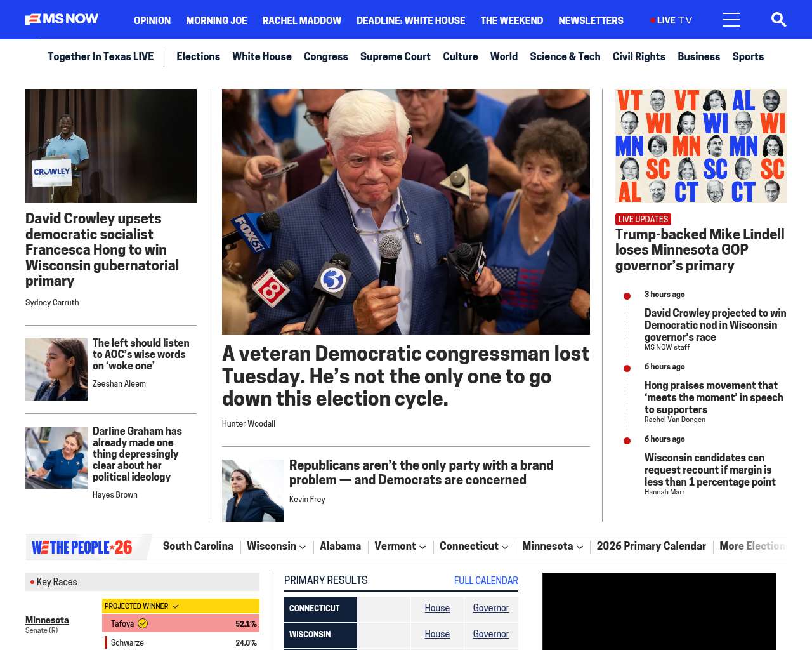Open Wisconsin House primary results

(437, 634)
